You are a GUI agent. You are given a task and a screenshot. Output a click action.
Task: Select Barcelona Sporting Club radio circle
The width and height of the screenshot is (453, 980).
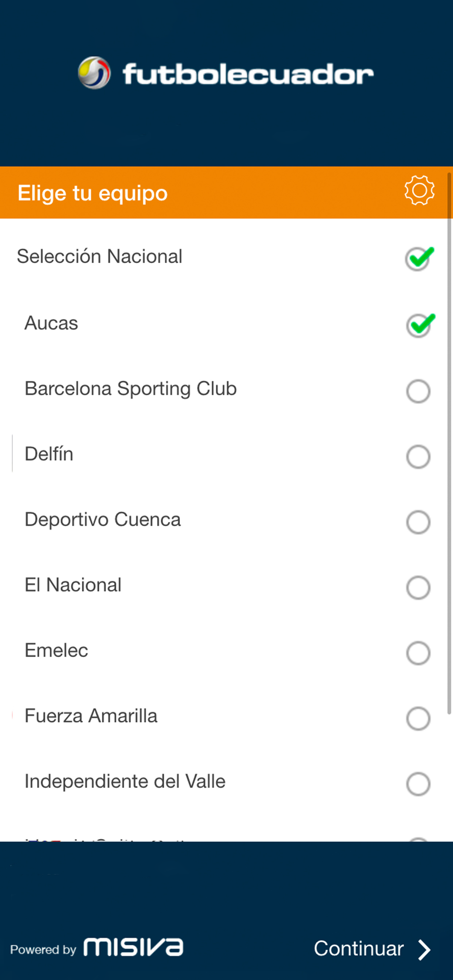[x=418, y=391]
